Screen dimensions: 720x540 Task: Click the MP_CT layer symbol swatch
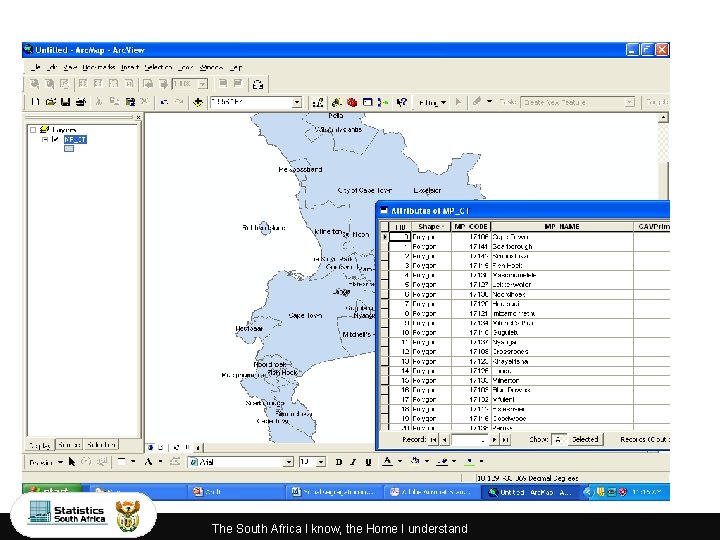coord(69,149)
